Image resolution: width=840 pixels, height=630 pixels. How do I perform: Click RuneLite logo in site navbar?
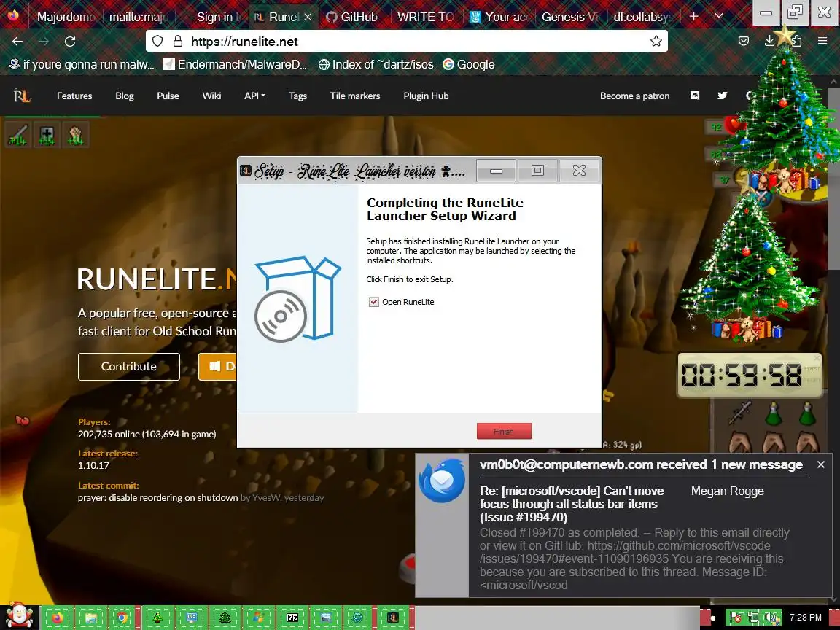pos(23,96)
